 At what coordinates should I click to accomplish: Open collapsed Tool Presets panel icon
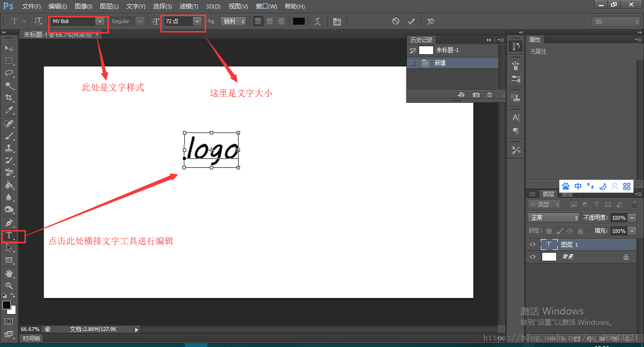(x=516, y=150)
